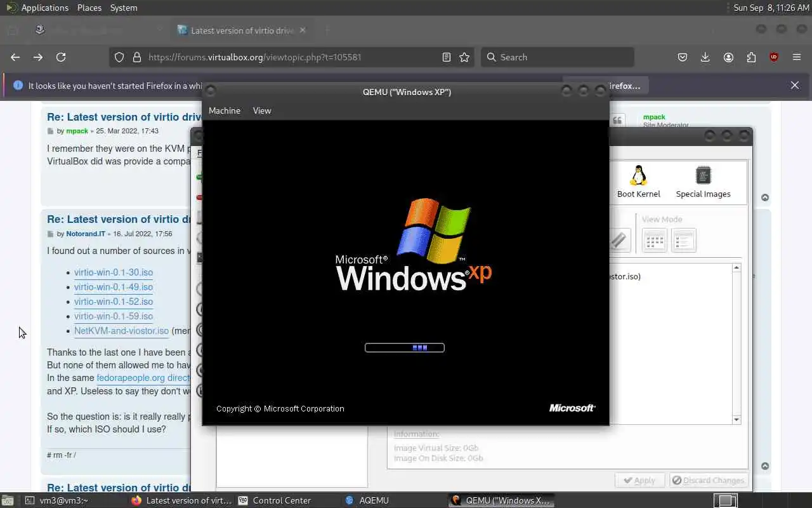Image resolution: width=812 pixels, height=508 pixels.
Task: Open NetKVM-and-viostor.iso link
Action: click(121, 331)
